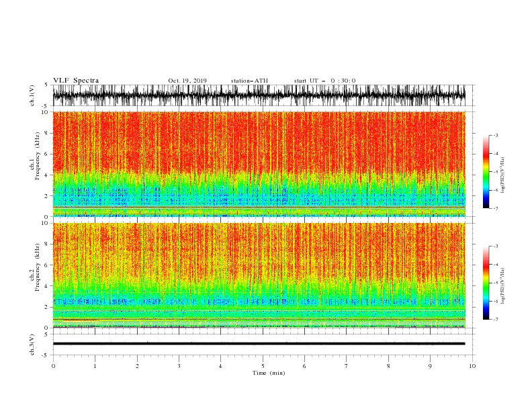This screenshot has width=532, height=411.
Task: Click the '-7' label on lower color scale
Action: coord(496,319)
